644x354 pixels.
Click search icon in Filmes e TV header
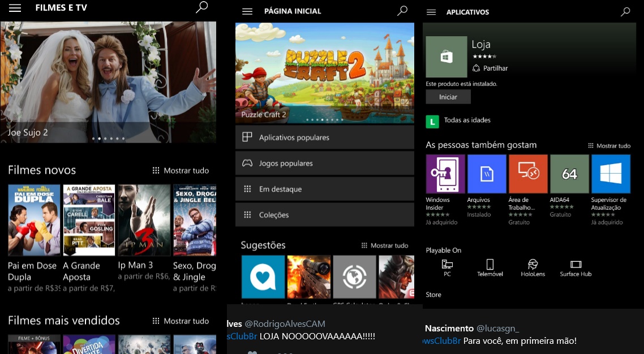[x=201, y=7]
